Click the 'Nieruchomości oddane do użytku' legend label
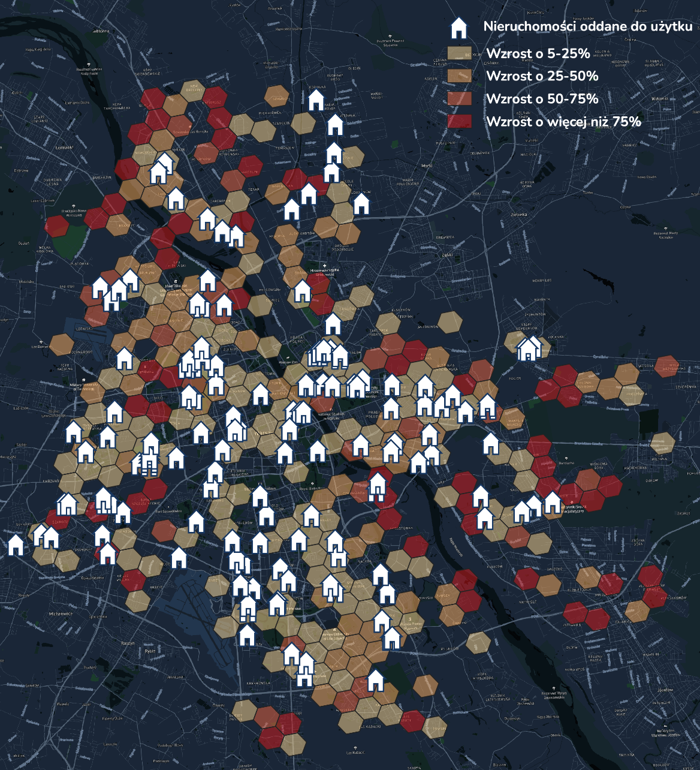Image resolution: width=700 pixels, height=770 pixels. (587, 26)
